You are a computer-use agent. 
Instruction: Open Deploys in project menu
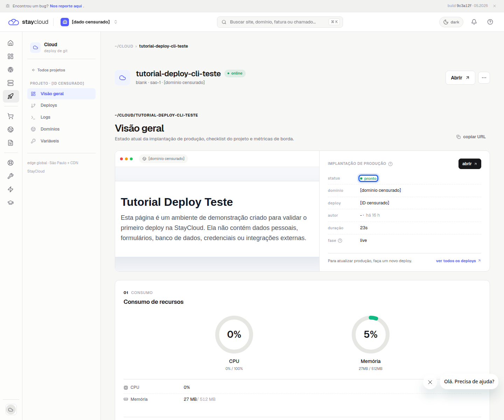[61, 105]
